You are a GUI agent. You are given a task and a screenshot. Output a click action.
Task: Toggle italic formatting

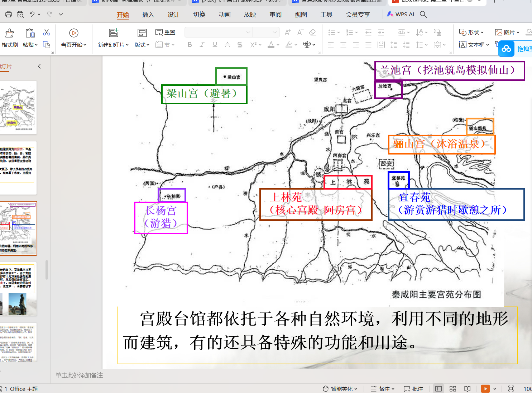coord(202,44)
